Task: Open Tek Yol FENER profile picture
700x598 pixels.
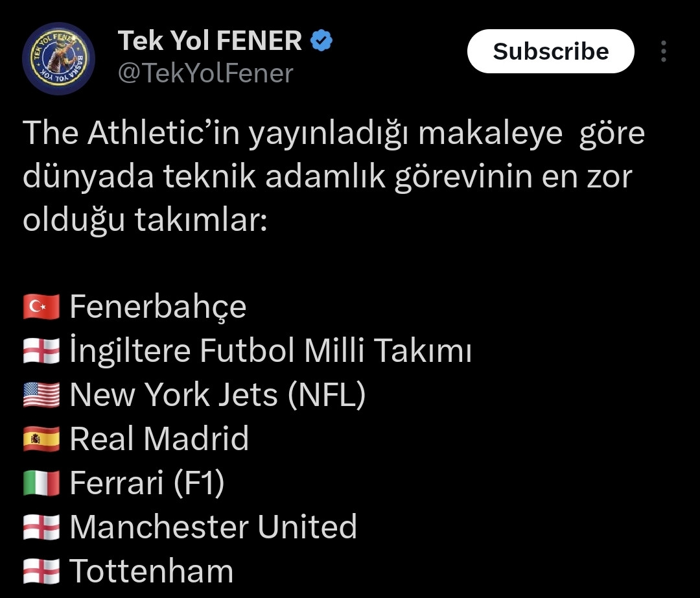Action: tap(58, 58)
